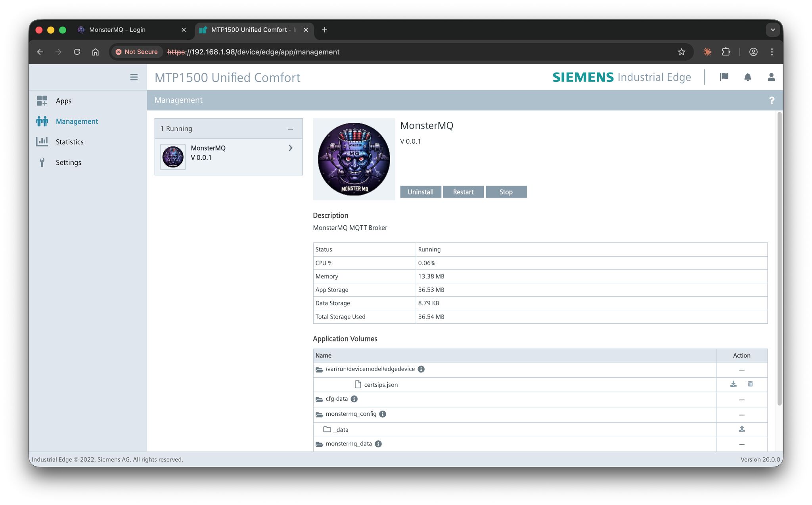Image resolution: width=812 pixels, height=505 pixels.
Task: Show info for /var/run/devicemodel/edgedevice volume
Action: (x=421, y=369)
